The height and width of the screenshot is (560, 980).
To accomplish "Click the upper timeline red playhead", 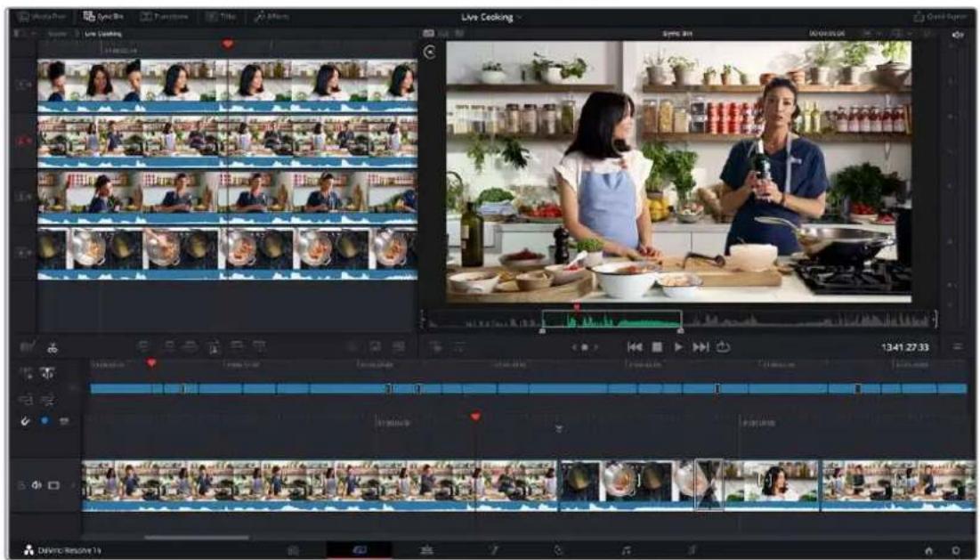I will coord(151,362).
